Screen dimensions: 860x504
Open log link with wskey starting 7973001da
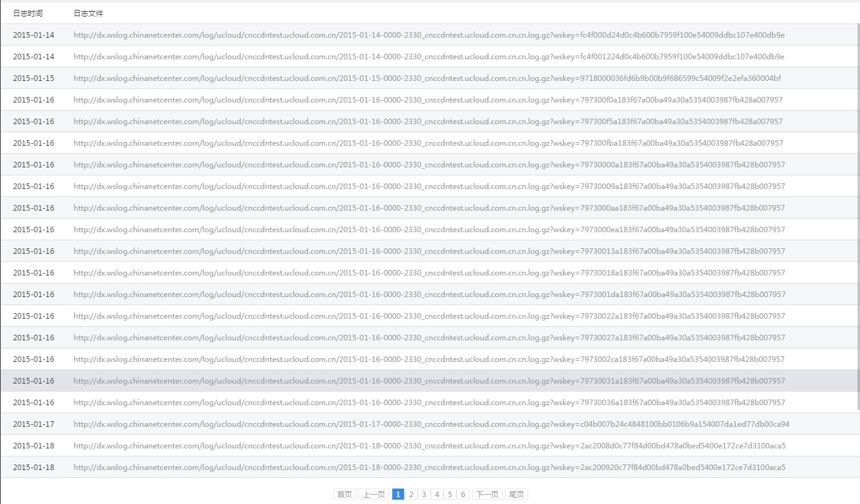pos(429,295)
